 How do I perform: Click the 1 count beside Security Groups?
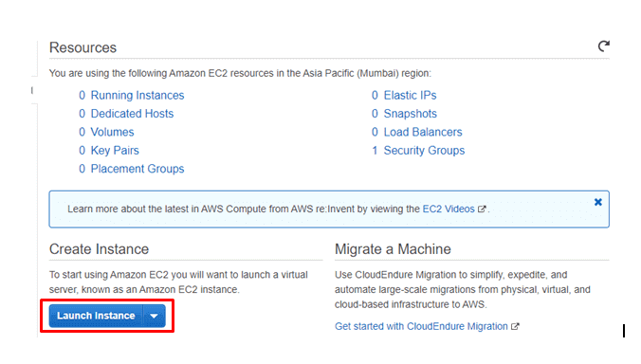tap(375, 151)
